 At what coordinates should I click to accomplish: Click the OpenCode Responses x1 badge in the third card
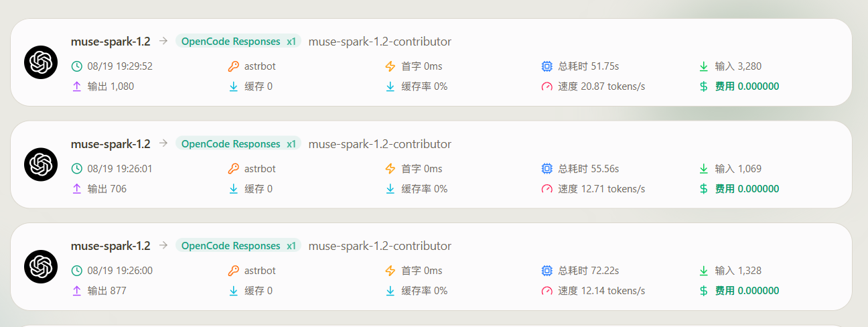click(x=238, y=246)
